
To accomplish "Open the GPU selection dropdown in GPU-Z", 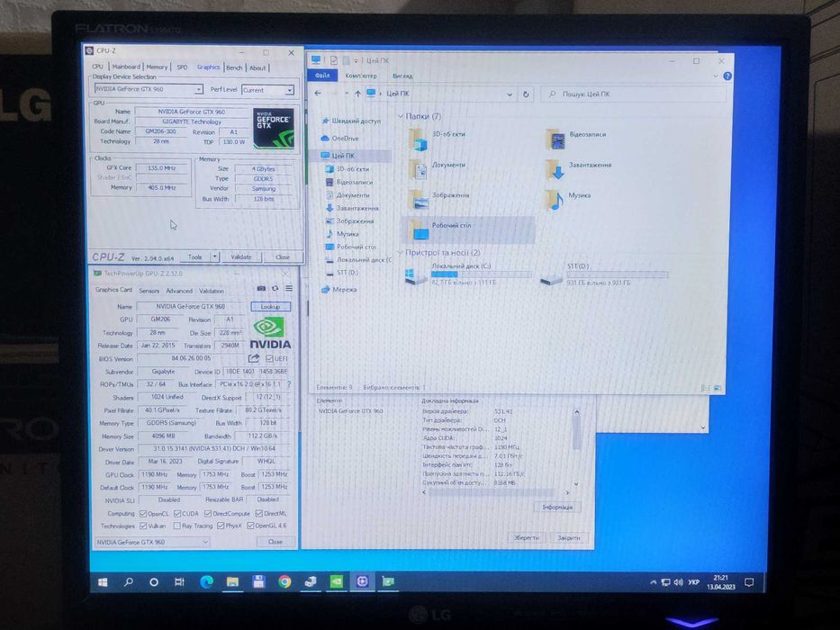I will (152, 542).
